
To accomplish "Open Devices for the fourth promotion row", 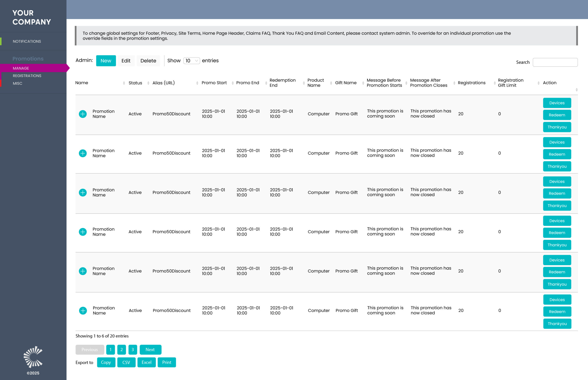I will tap(557, 221).
